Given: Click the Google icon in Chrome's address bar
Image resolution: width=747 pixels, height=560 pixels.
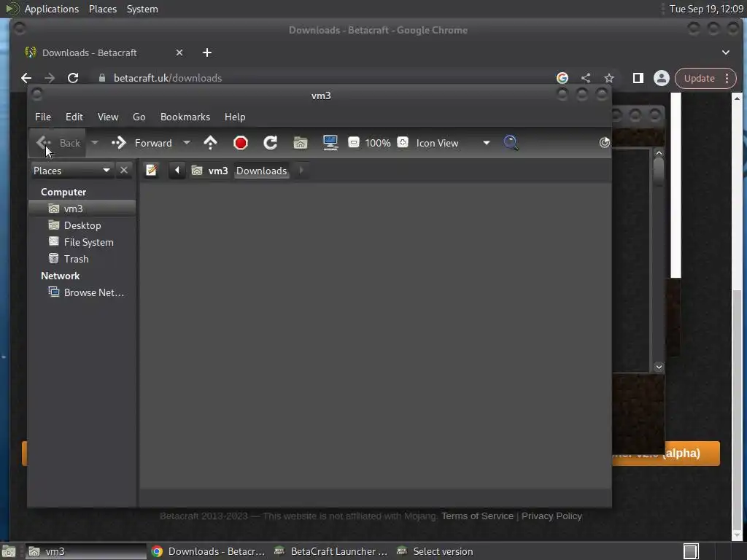Looking at the screenshot, I should pos(562,78).
